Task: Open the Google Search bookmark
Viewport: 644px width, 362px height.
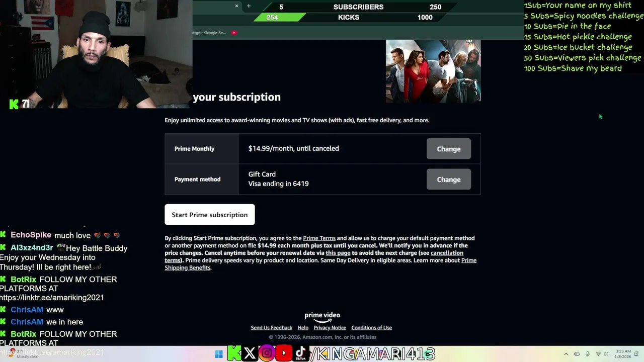Action: [209, 33]
